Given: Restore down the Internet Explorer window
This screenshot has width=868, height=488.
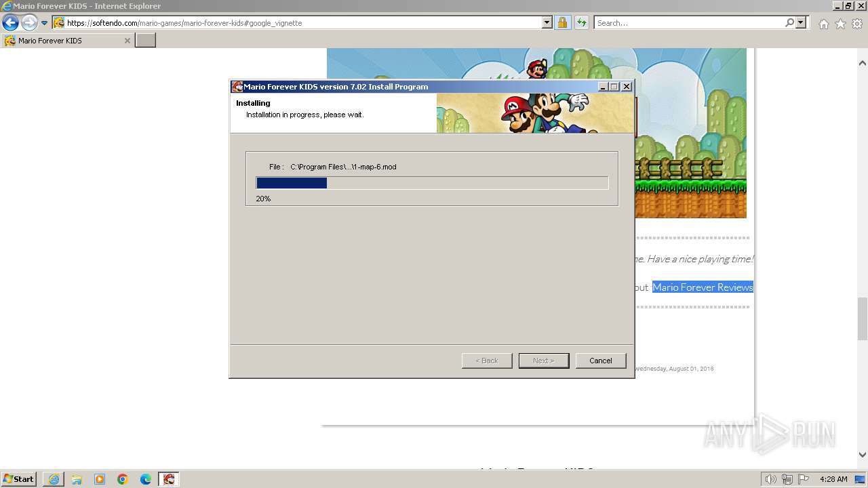Looking at the screenshot, I should click(x=849, y=5).
